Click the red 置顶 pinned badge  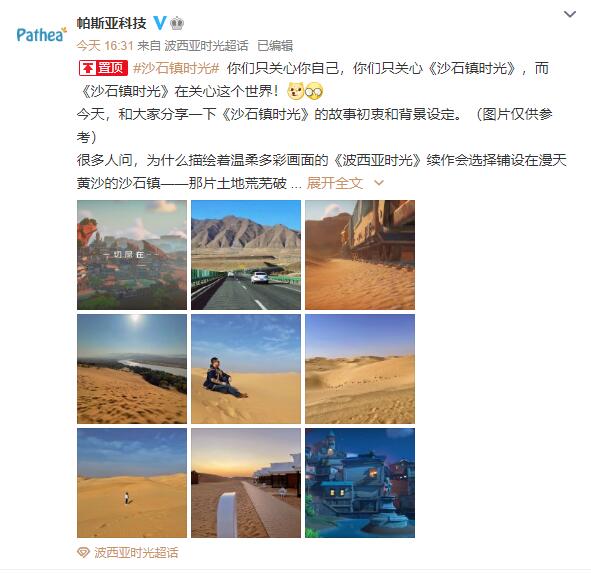point(103,68)
